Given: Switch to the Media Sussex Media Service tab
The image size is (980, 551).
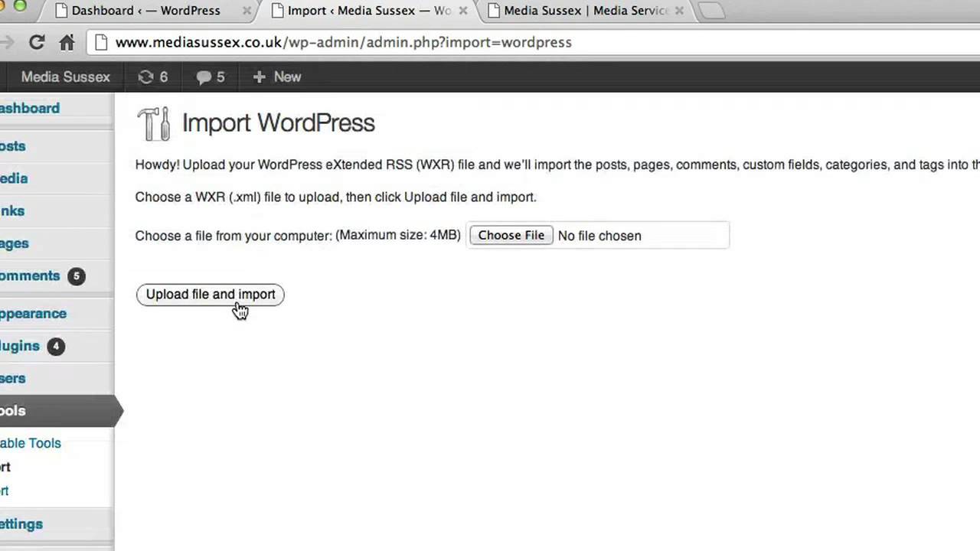Looking at the screenshot, I should coord(586,11).
